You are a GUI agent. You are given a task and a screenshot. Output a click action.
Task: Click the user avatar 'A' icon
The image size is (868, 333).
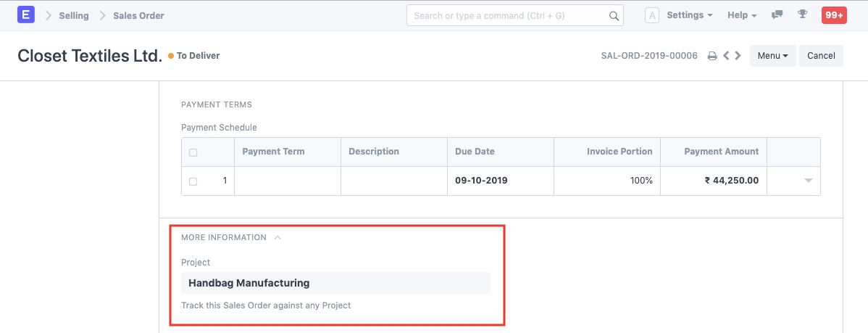click(651, 15)
